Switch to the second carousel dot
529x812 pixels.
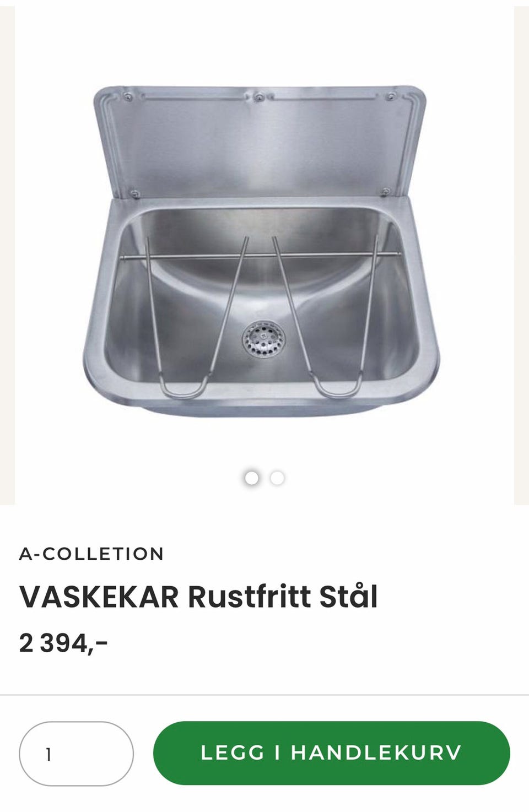click(x=277, y=478)
